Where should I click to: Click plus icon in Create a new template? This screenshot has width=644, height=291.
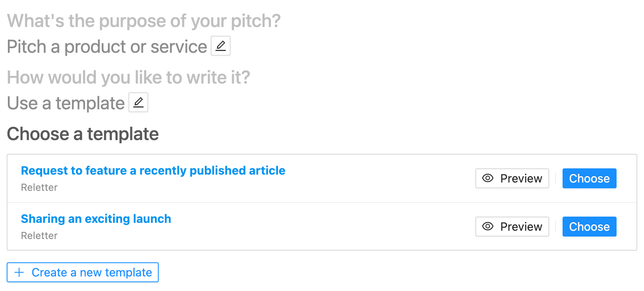[x=19, y=272]
